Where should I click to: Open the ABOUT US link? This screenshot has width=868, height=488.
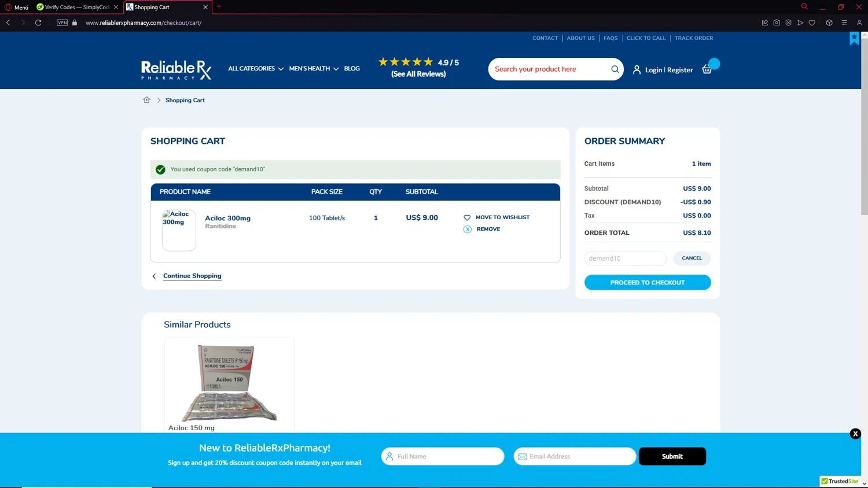click(581, 38)
